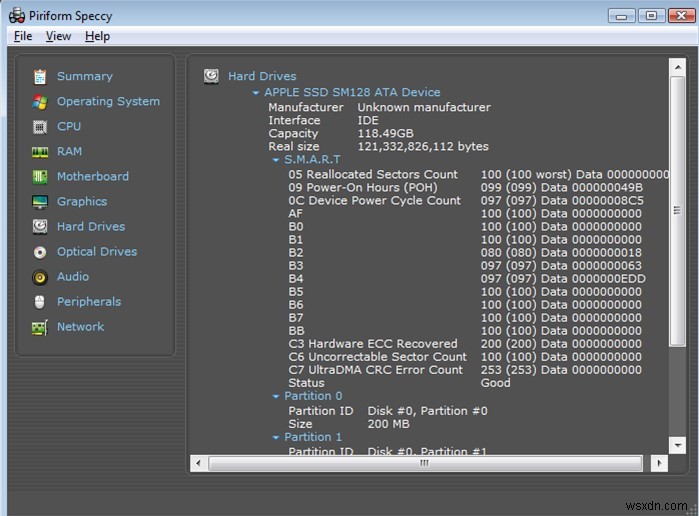Collapse the S.M.A.R.T section
The width and height of the screenshot is (699, 516).
276,160
